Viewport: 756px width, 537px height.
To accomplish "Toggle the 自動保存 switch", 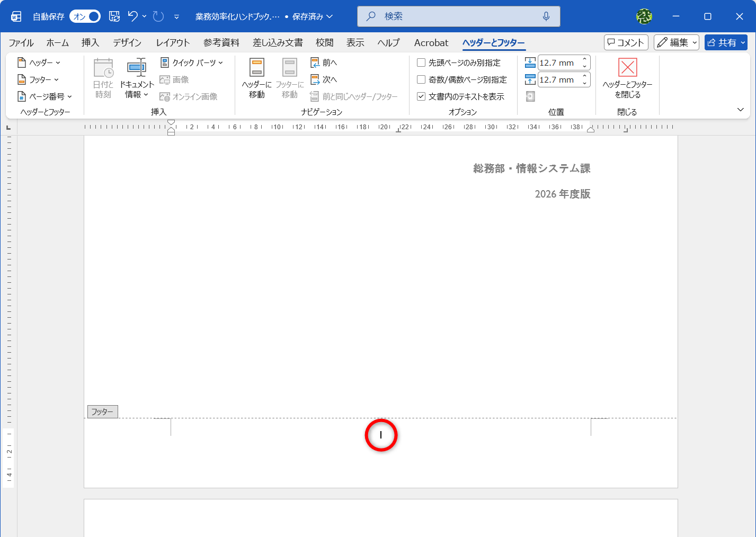I will point(85,16).
